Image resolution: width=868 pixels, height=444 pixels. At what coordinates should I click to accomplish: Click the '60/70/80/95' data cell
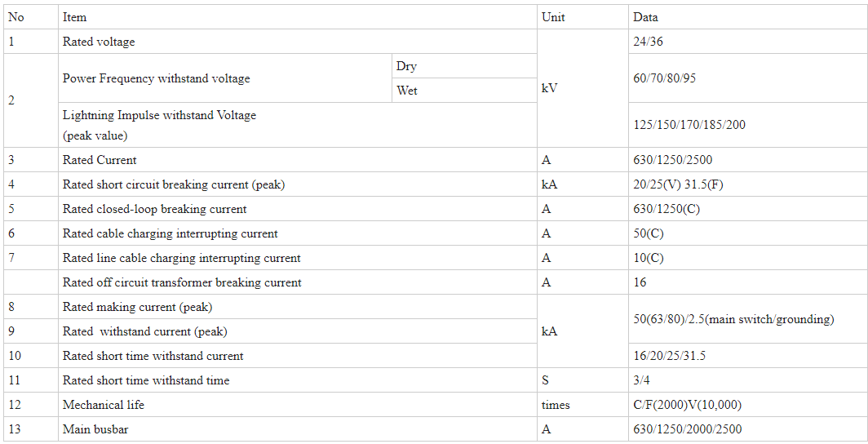(748, 78)
